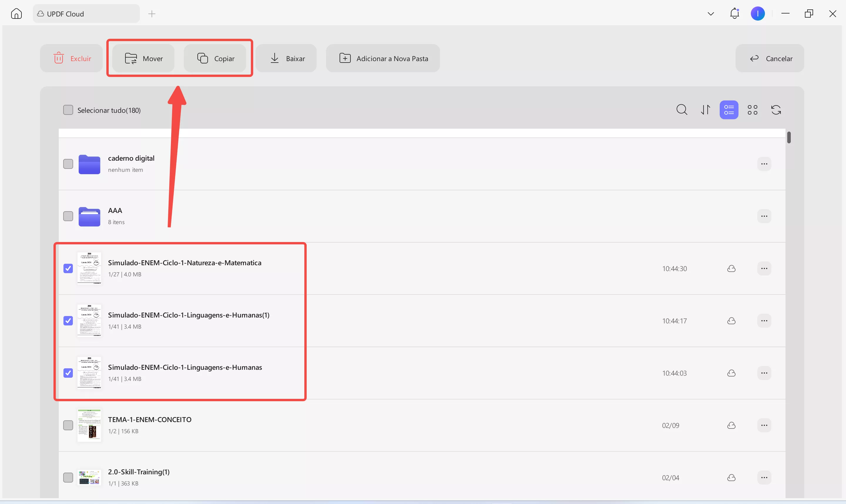Open the Simulado-ENEM-Ciclo-1-Linguagens-e-Humanas(1) thumbnail
The width and height of the screenshot is (846, 504).
coord(89,321)
